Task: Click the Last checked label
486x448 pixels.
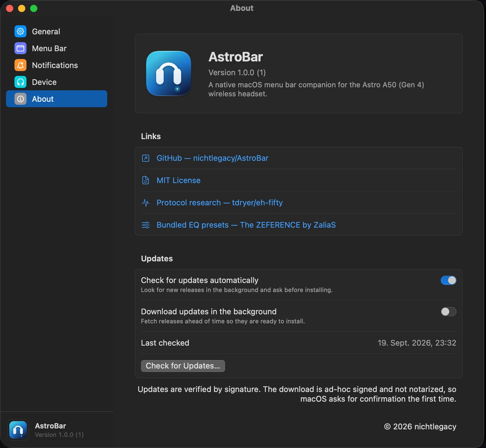Action: pos(165,343)
